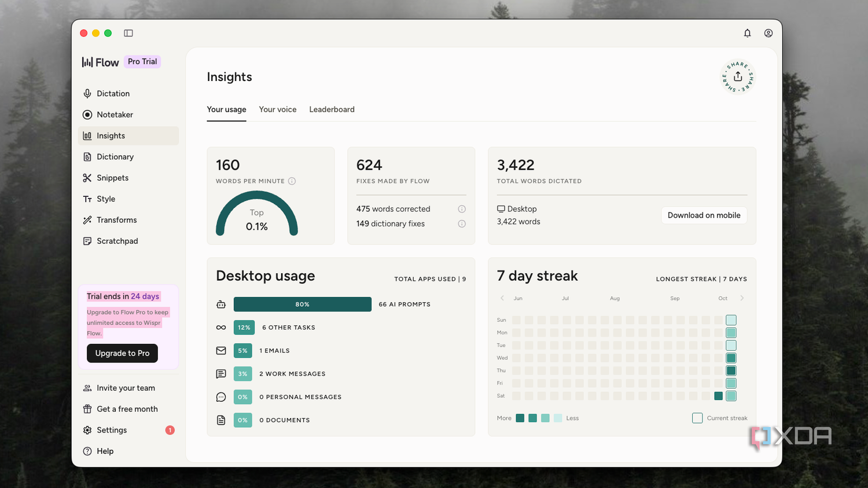Click Get a free month

pos(128,409)
